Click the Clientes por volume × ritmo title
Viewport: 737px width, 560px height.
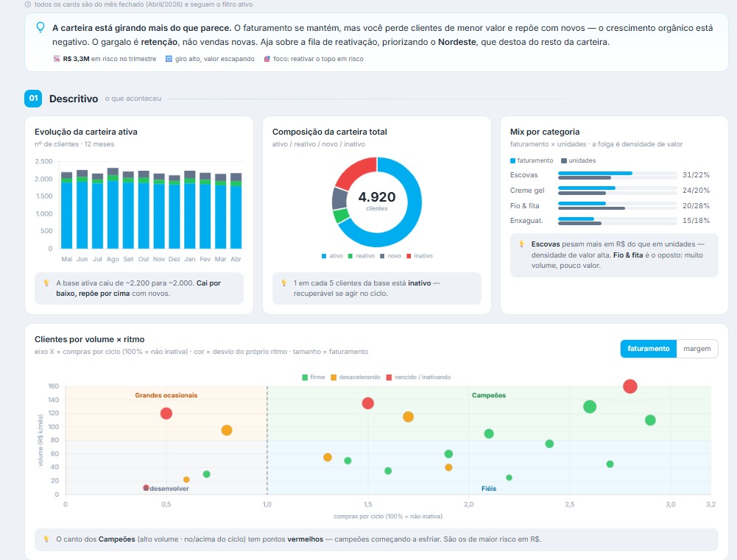(89, 339)
